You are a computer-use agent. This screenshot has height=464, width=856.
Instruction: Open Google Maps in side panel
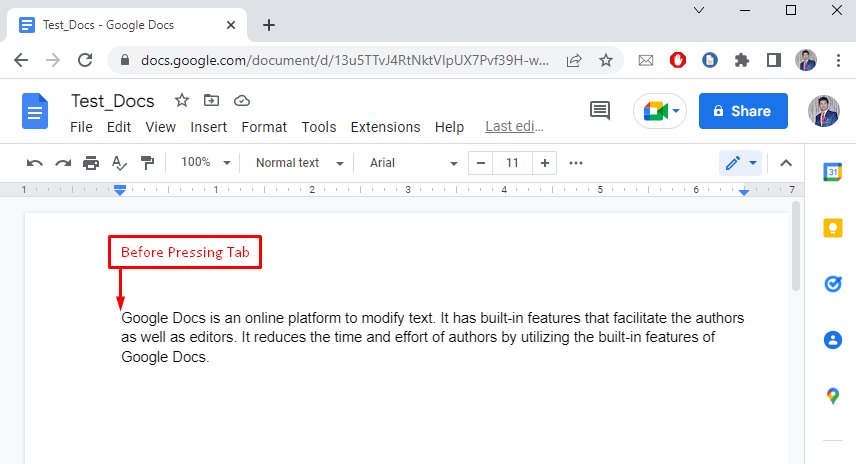click(x=833, y=396)
